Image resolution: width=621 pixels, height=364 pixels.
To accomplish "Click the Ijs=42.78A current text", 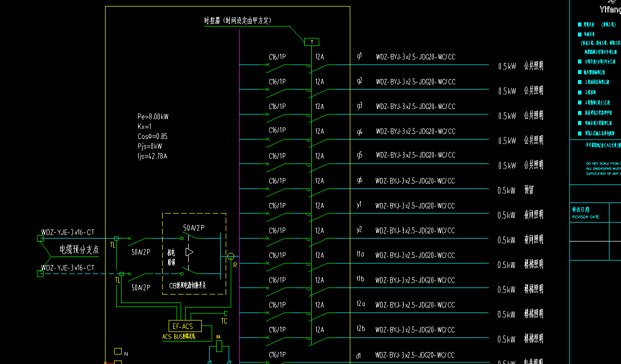I will tap(152, 156).
